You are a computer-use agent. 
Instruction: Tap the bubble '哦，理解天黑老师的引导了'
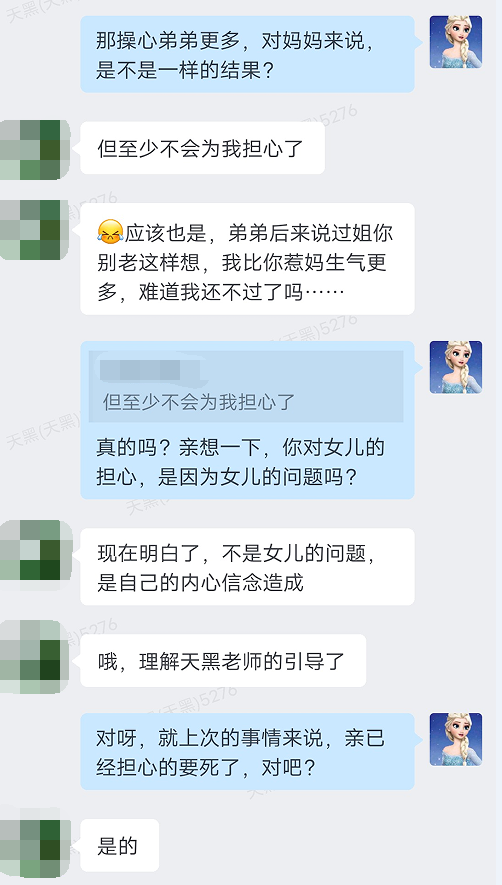pos(223,661)
